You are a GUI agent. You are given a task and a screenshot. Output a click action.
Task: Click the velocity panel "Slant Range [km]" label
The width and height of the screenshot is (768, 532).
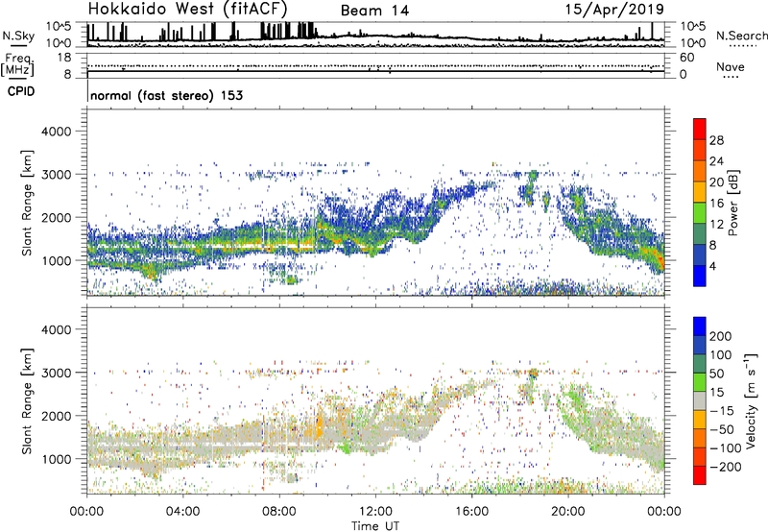point(27,401)
